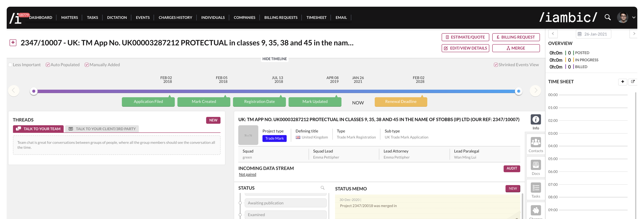
Task: Click the Mark Updated timeline event
Action: [x=315, y=102]
